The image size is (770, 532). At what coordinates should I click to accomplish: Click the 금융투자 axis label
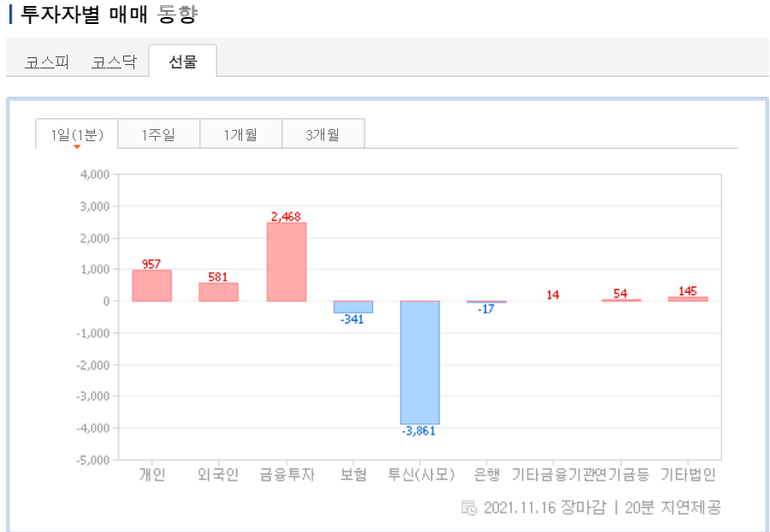click(287, 475)
